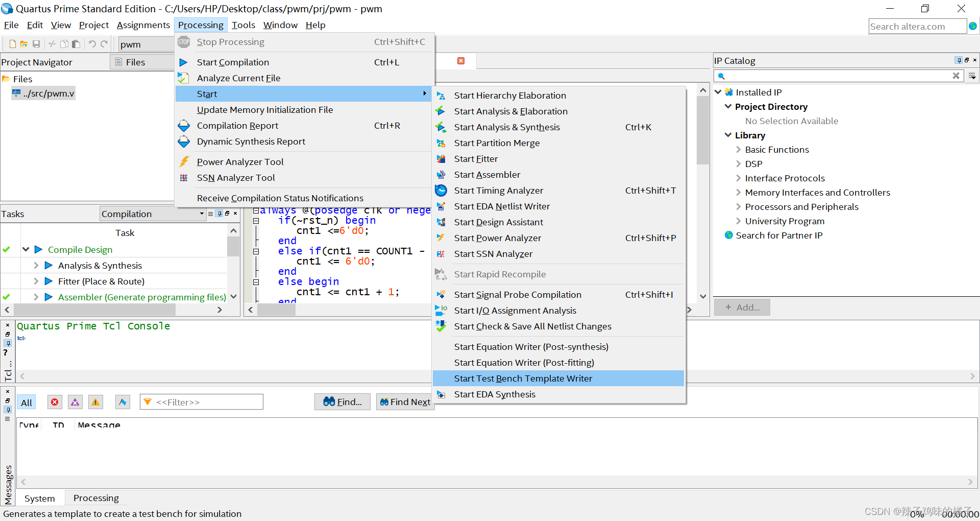Click the Files tab in Project Navigator
The width and height of the screenshot is (980, 521).
coord(142,62)
